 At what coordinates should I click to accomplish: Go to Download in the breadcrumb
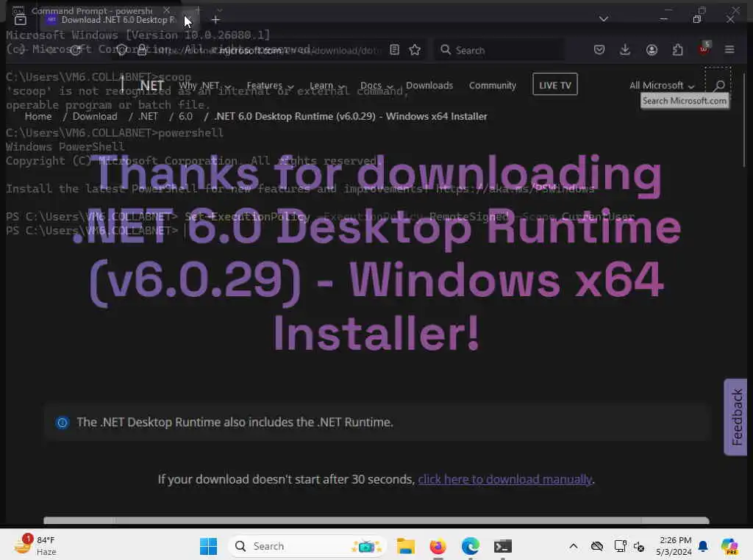coord(95,116)
